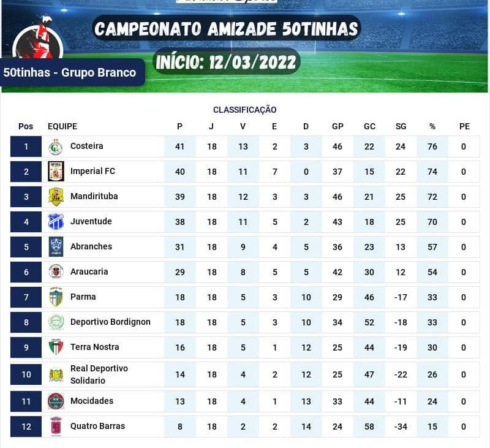
Task: Click the Mocidades round badge icon
Action: (56, 401)
